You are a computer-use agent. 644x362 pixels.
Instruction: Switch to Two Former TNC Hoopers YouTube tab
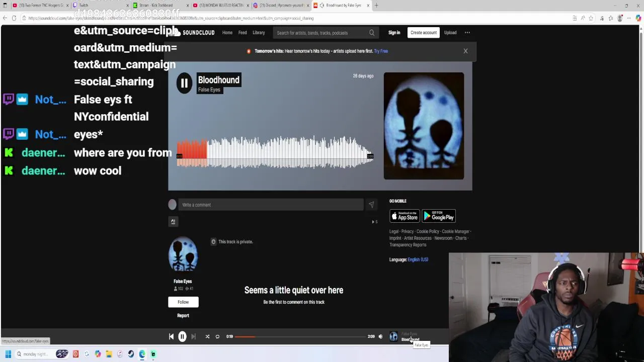(40, 5)
